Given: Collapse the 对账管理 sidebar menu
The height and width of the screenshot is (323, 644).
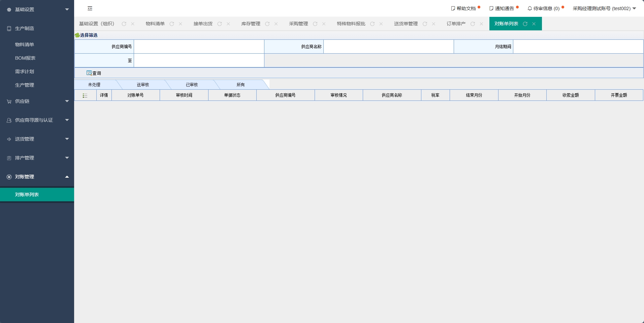Looking at the screenshot, I should [x=37, y=177].
